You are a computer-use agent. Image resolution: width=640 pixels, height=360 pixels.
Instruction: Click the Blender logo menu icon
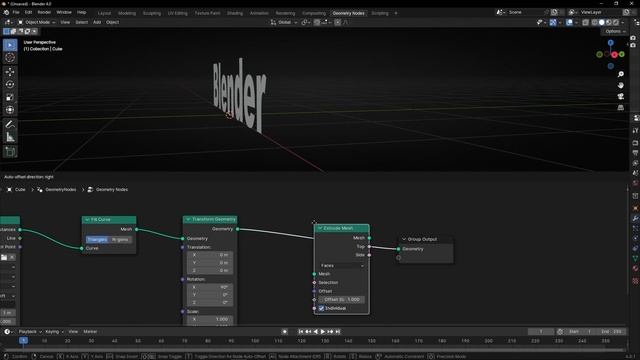click(6, 13)
